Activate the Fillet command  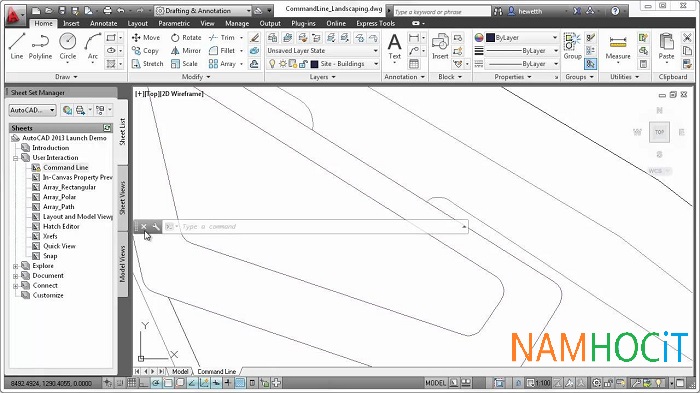click(222, 50)
